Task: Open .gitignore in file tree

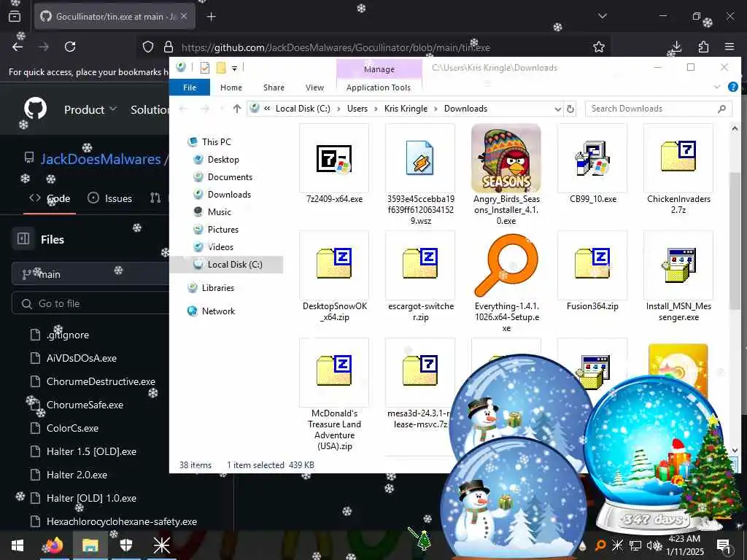Action: pyautogui.click(x=68, y=335)
